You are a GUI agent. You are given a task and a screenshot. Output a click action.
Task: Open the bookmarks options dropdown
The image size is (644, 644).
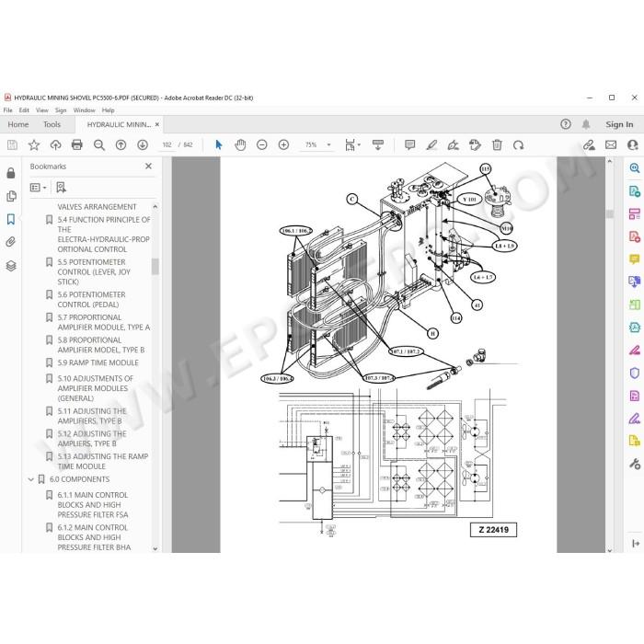click(x=39, y=188)
